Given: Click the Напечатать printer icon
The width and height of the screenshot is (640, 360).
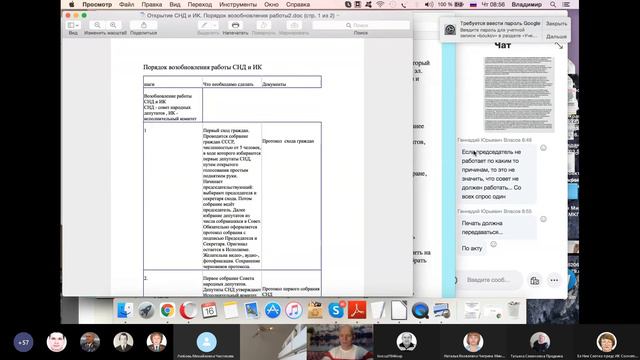Looking at the screenshot, I should click(x=236, y=25).
